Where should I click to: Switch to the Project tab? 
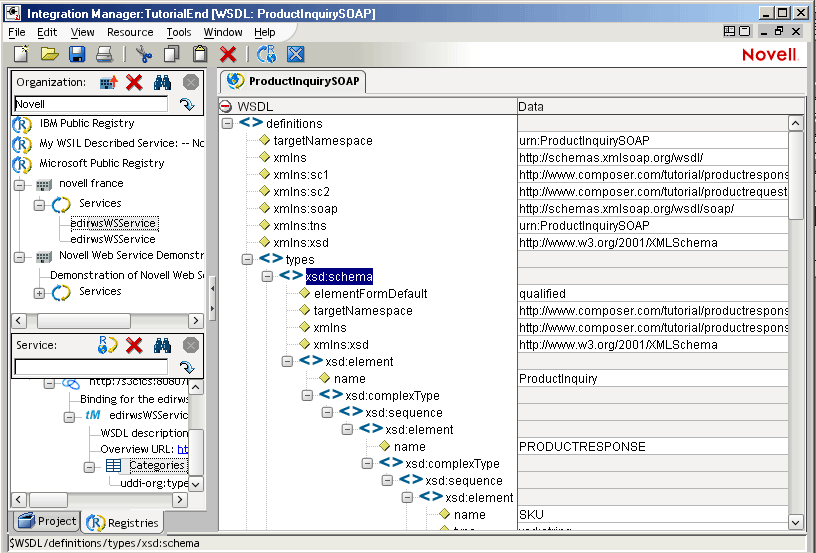tap(47, 521)
